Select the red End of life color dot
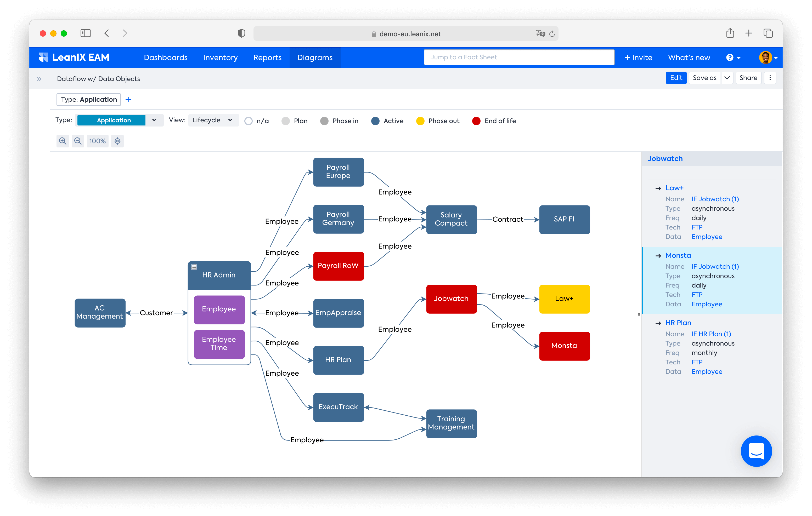The image size is (812, 516). pos(476,121)
